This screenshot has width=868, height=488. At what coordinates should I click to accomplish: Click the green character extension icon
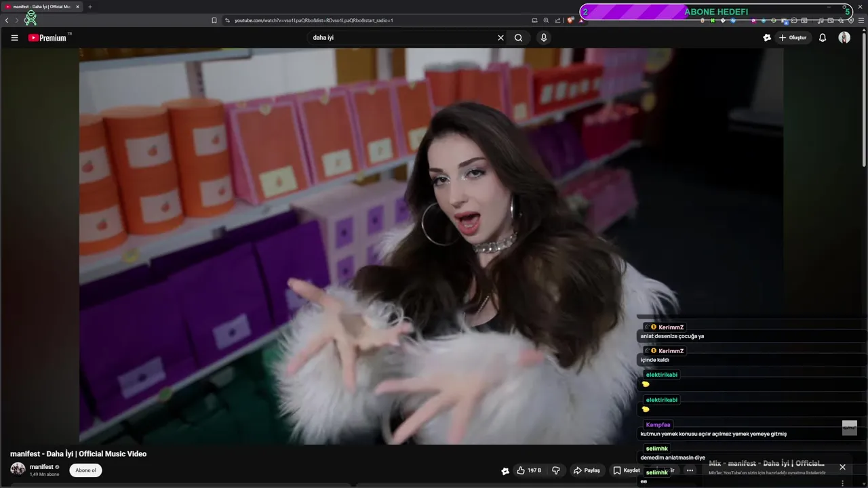31,18
